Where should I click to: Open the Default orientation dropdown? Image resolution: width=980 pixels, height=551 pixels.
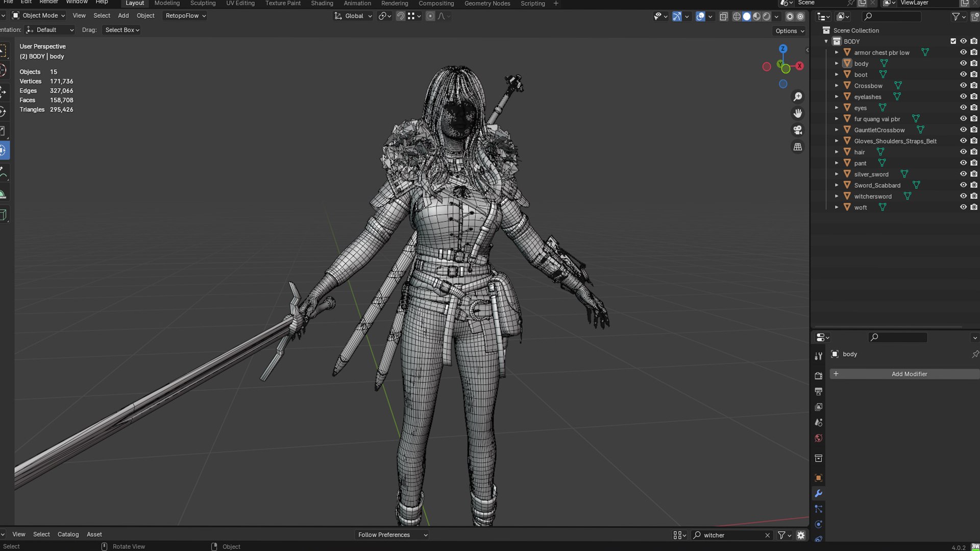[x=50, y=30]
